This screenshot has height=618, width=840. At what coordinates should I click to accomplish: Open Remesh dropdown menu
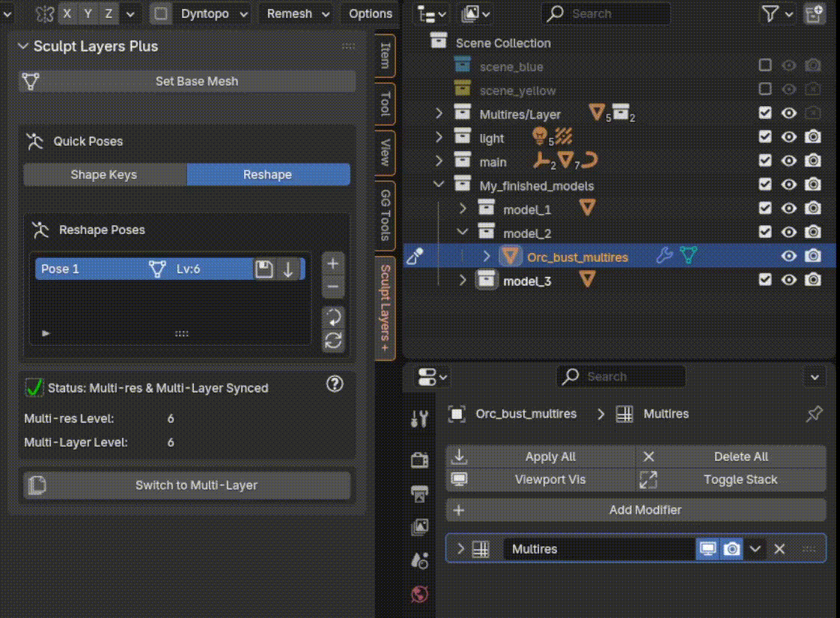(298, 13)
